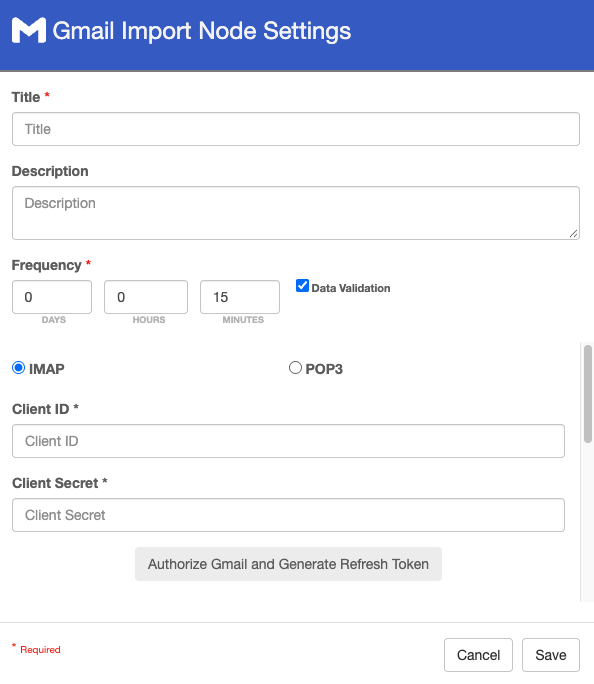The width and height of the screenshot is (594, 684).
Task: Click the Description label text
Action: 50,171
